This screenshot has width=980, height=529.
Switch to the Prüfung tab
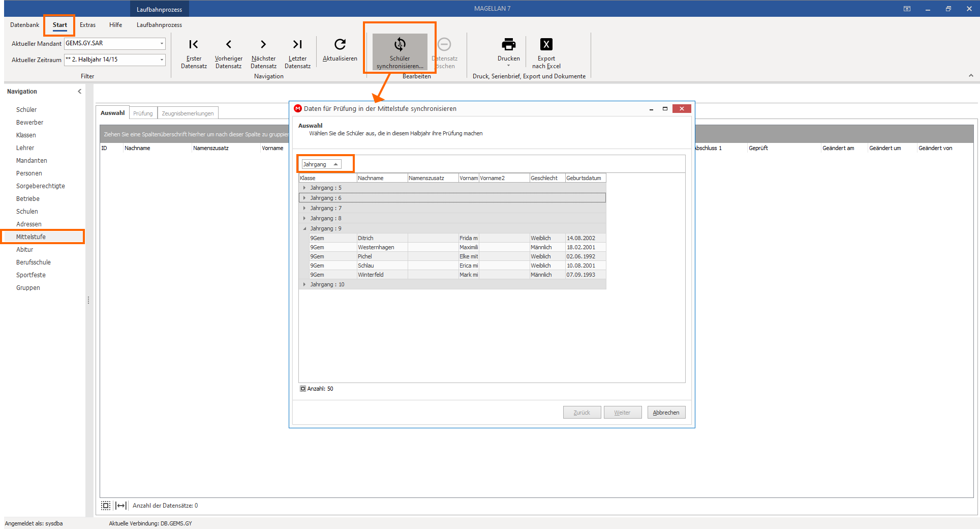[x=143, y=113]
